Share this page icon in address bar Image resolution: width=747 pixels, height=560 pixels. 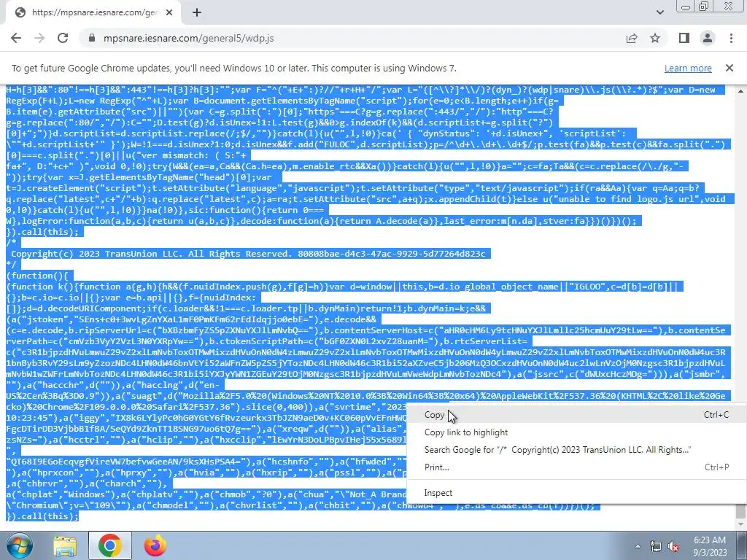coord(632,38)
